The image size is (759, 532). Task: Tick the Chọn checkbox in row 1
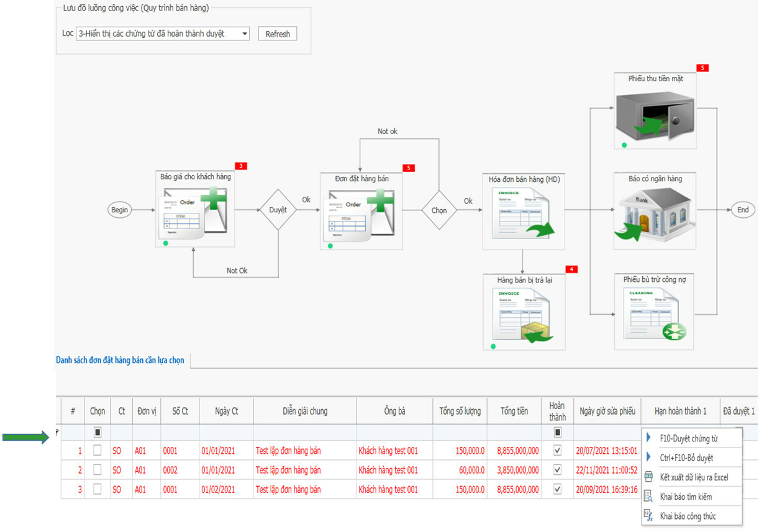(98, 451)
